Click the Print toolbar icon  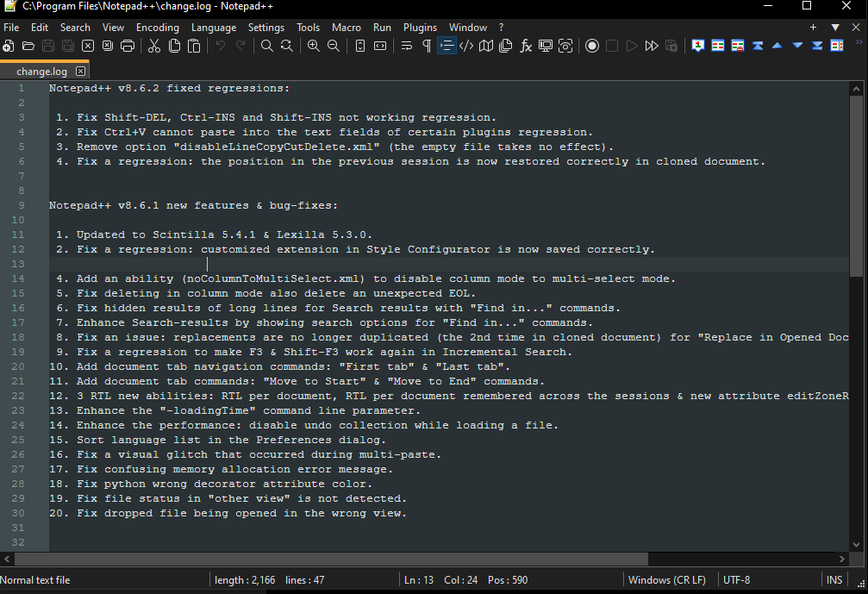(x=127, y=46)
